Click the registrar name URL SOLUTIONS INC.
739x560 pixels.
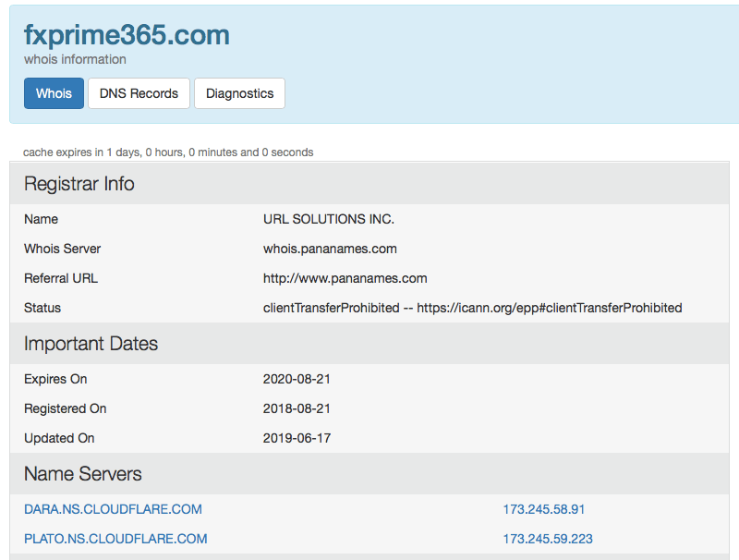coord(328,219)
